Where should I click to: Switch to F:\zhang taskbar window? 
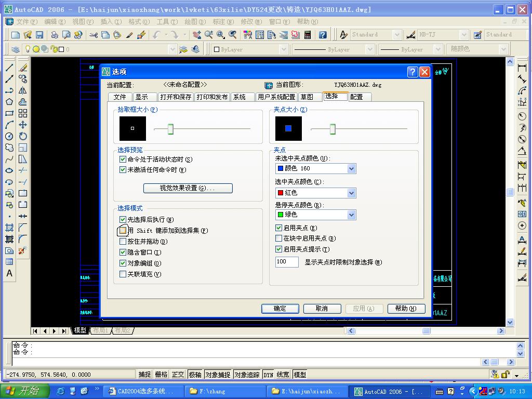click(225, 391)
